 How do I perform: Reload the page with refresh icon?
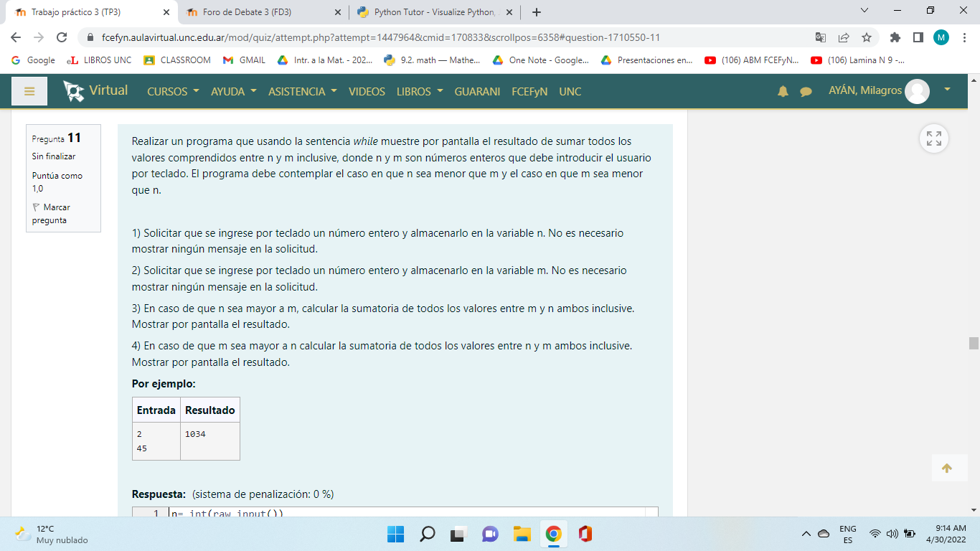[62, 37]
